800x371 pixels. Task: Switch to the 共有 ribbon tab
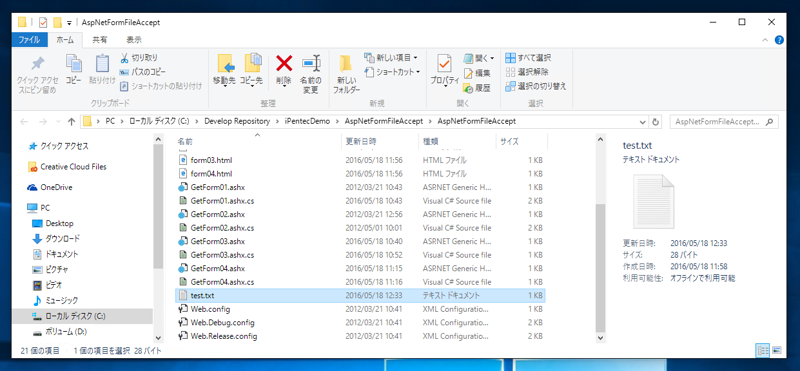(100, 40)
